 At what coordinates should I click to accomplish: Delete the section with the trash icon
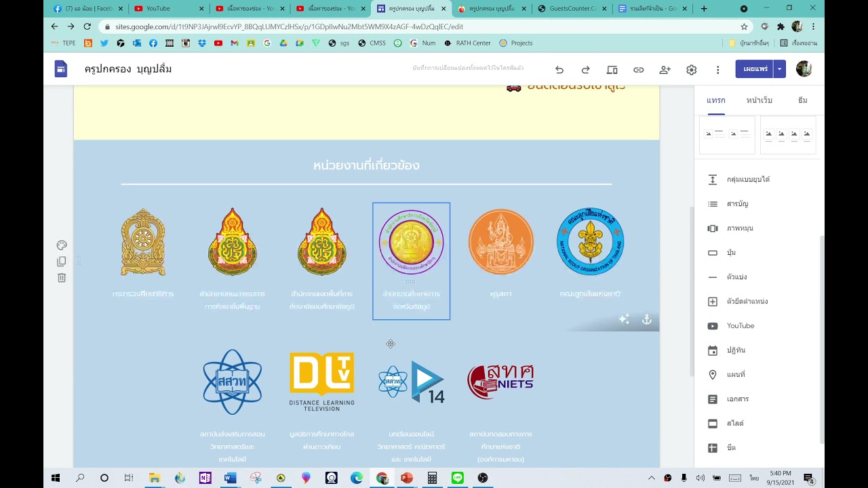point(62,278)
